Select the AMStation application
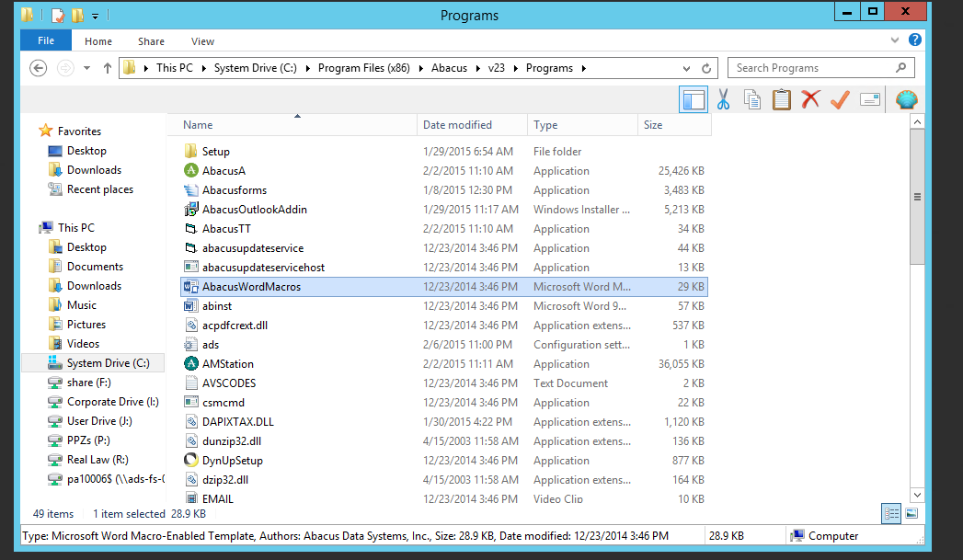Viewport: 963px width, 560px height. coord(444,363)
